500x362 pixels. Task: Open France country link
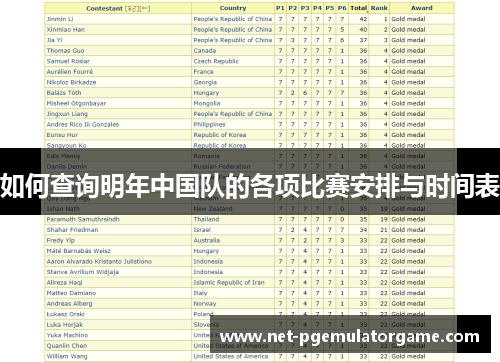coord(203,72)
